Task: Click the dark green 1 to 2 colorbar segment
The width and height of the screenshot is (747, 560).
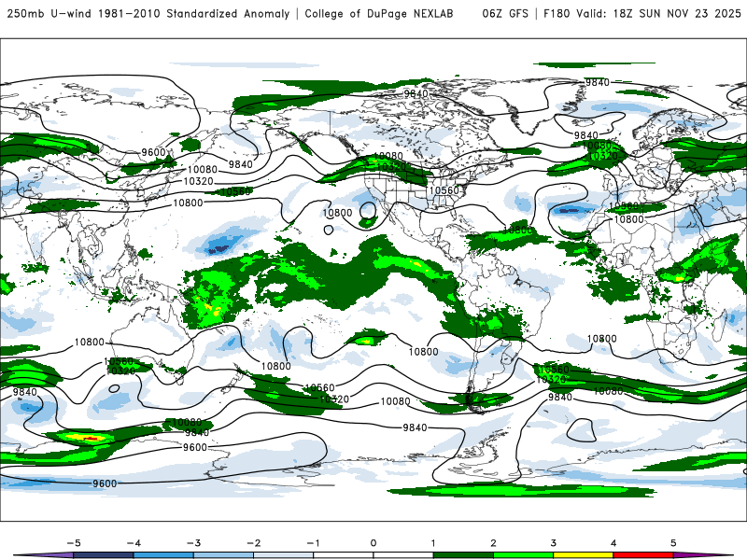Action: pyautogui.click(x=463, y=555)
